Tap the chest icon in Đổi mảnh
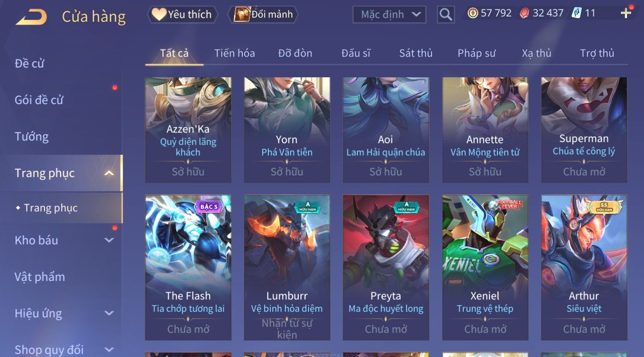Viewport: 644px width, 357px height. (242, 15)
